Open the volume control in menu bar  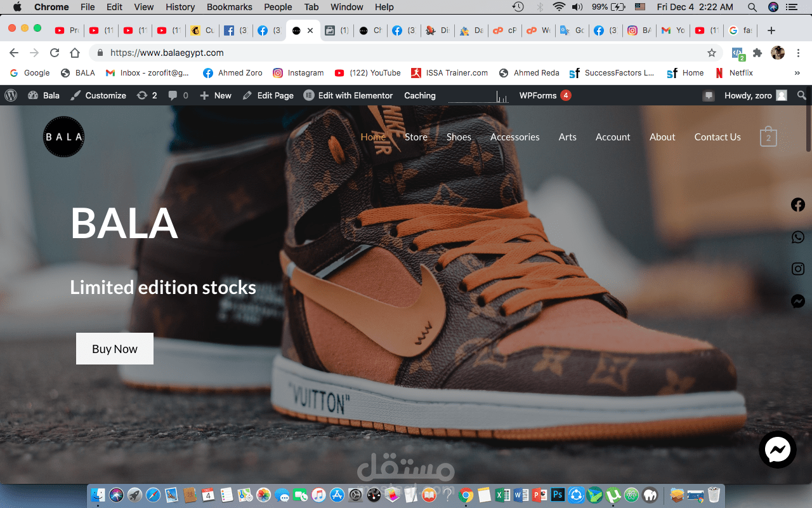577,7
